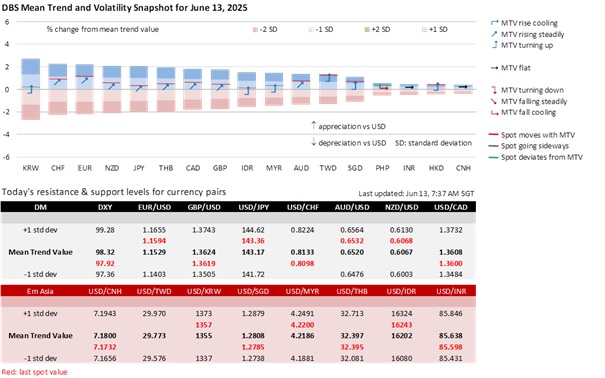This screenshot has width=605, height=378.
Task: Select the KRW bar in the chart
Action: [x=30, y=89]
